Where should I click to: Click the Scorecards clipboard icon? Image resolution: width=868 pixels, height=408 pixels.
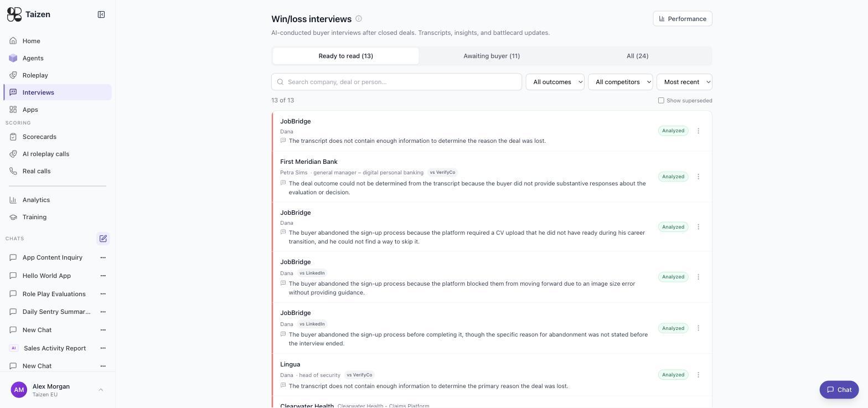(13, 137)
